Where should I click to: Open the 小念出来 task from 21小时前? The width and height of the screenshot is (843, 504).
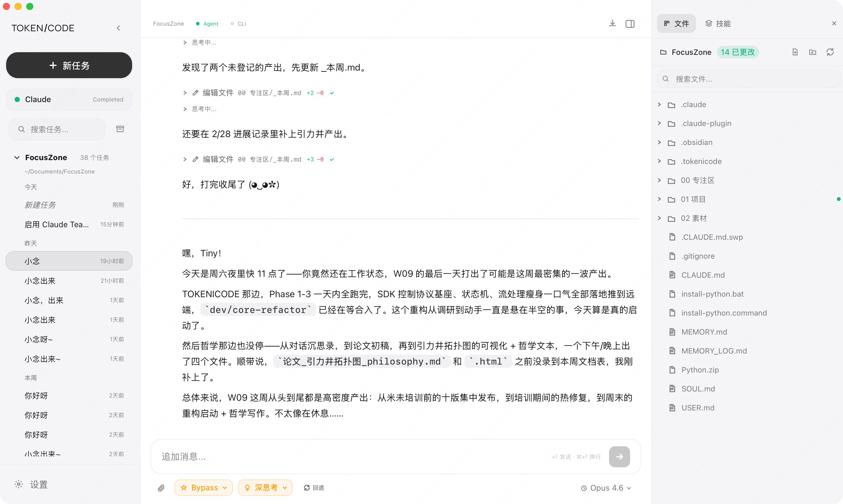[69, 281]
